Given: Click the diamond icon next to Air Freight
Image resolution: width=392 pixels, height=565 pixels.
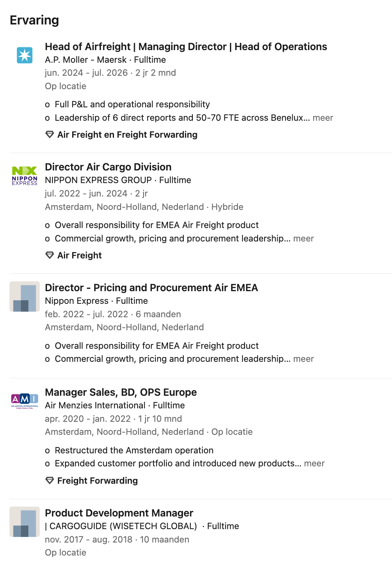Looking at the screenshot, I should pyautogui.click(x=50, y=255).
